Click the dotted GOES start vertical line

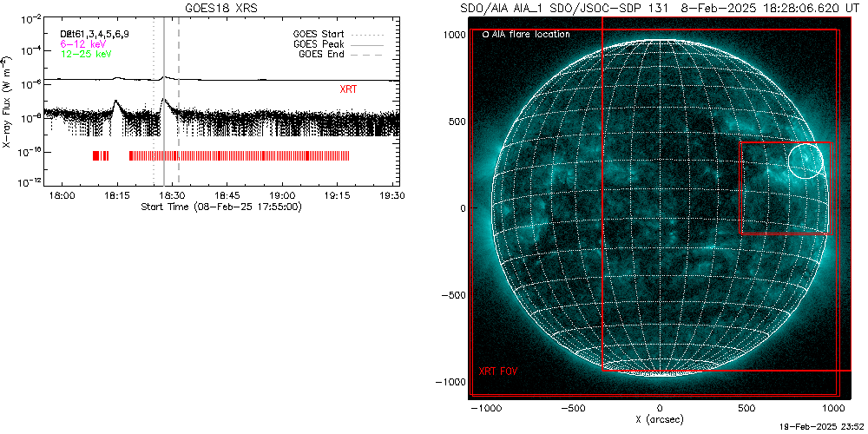[154, 102]
